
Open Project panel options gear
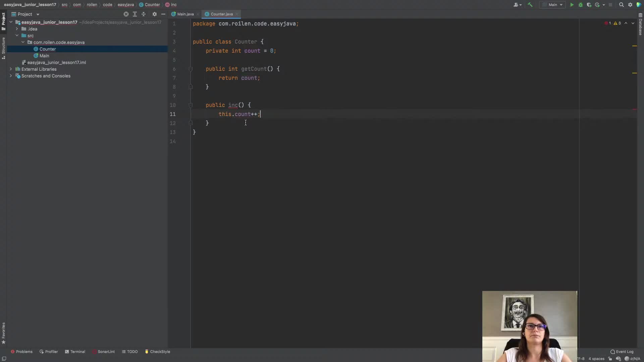[155, 14]
